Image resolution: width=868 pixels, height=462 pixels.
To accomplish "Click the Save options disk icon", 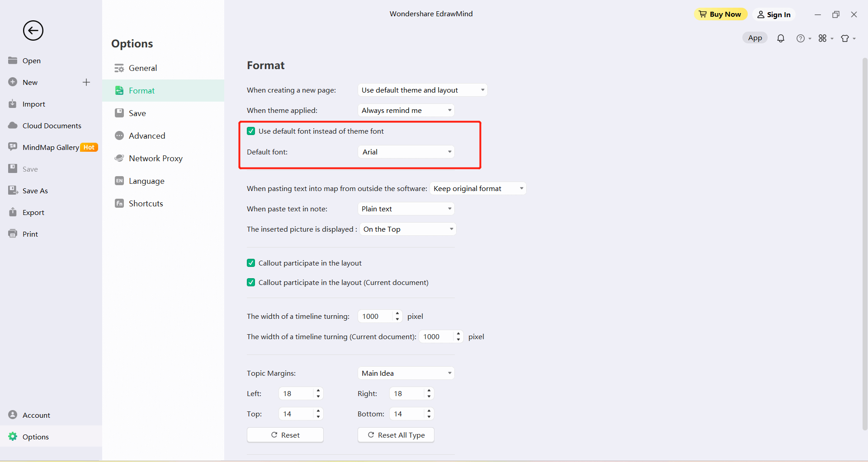I will tap(119, 113).
